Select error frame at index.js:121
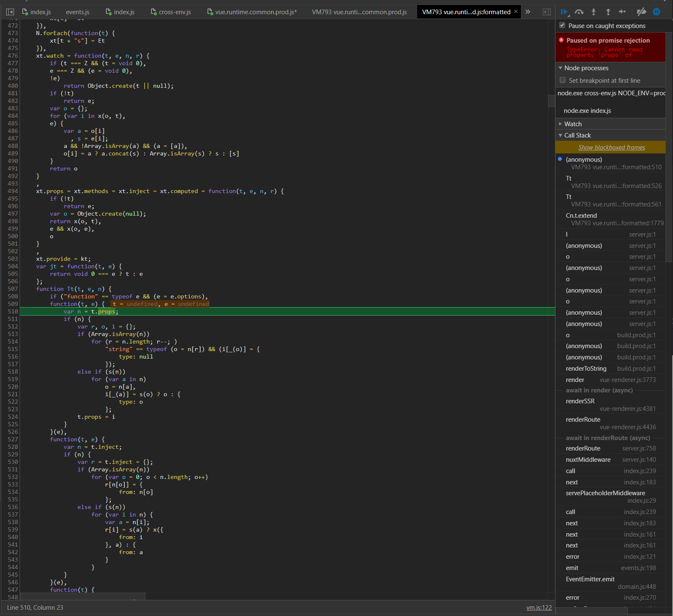This screenshot has width=673, height=616. point(610,557)
